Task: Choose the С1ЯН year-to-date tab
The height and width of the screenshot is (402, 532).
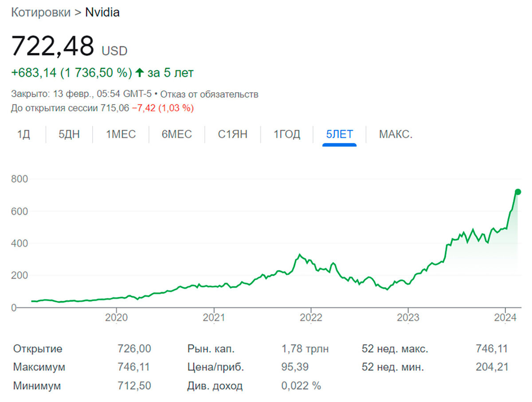Action: click(x=233, y=134)
